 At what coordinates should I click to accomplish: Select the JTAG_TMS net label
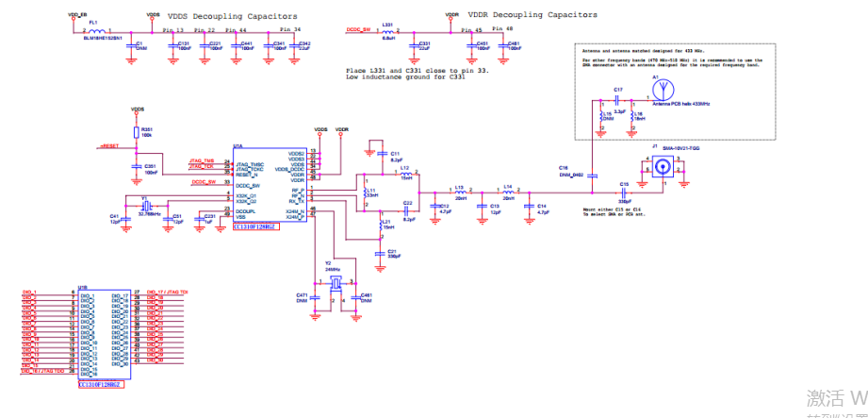(x=204, y=160)
